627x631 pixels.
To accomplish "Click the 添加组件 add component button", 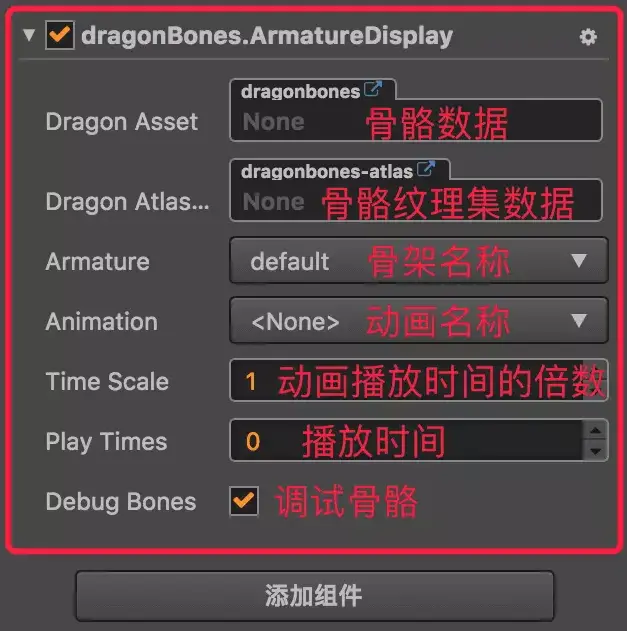I will point(315,596).
